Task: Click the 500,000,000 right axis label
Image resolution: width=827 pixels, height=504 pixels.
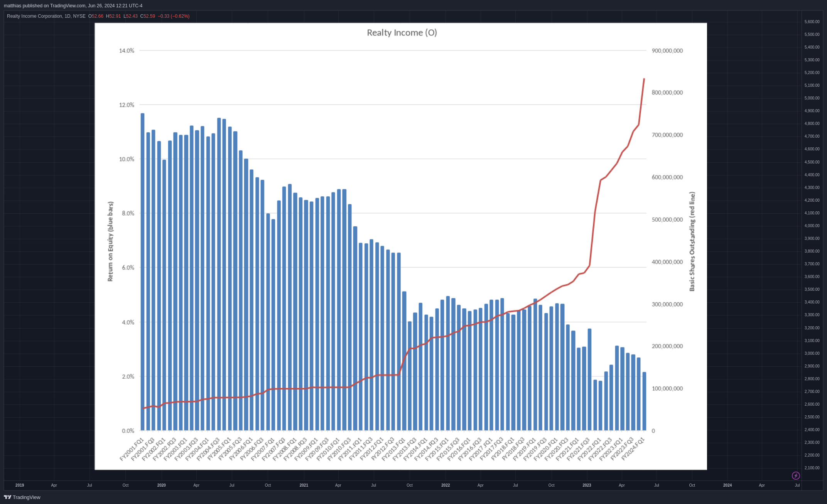Action: pos(667,220)
